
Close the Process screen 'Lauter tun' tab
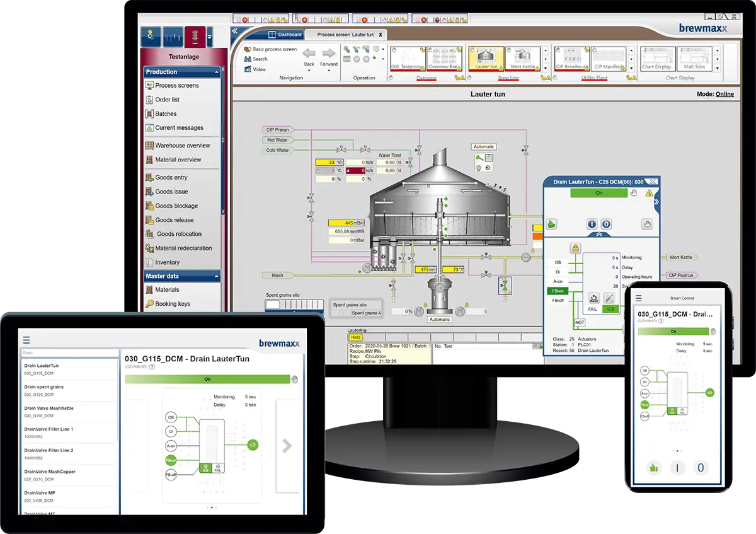(x=381, y=35)
